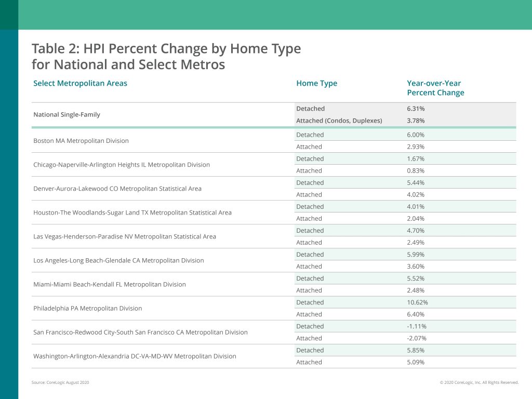Click the 2020 CoreLogic copyright notice
Viewport: 532px width, 399px height.
(479, 382)
